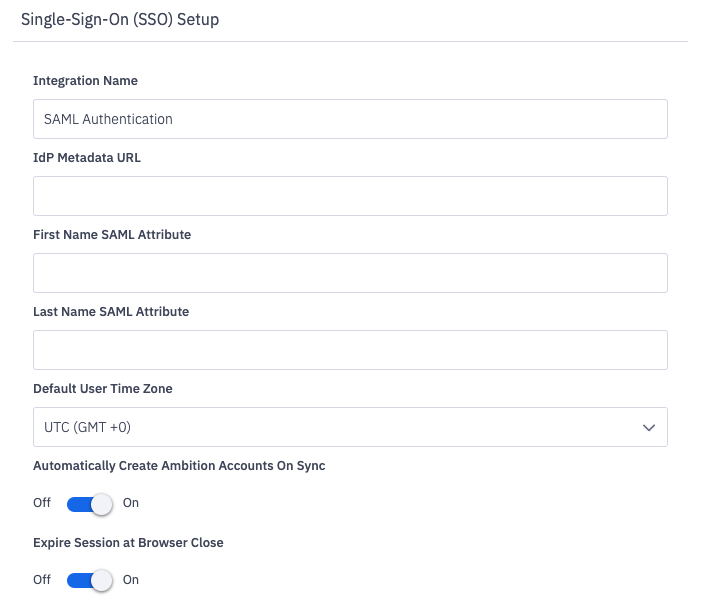Open the Default User Time Zone dropdown
701x615 pixels.
(x=350, y=427)
